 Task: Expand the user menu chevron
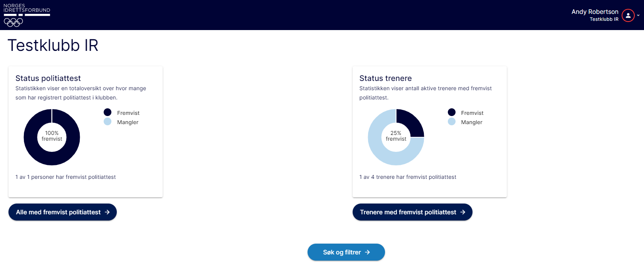638,15
